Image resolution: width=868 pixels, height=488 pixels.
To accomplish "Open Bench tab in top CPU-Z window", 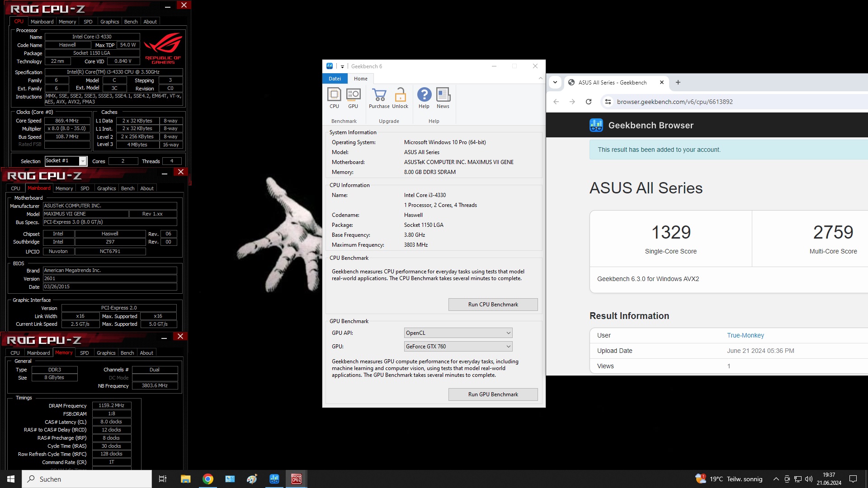I will (131, 22).
